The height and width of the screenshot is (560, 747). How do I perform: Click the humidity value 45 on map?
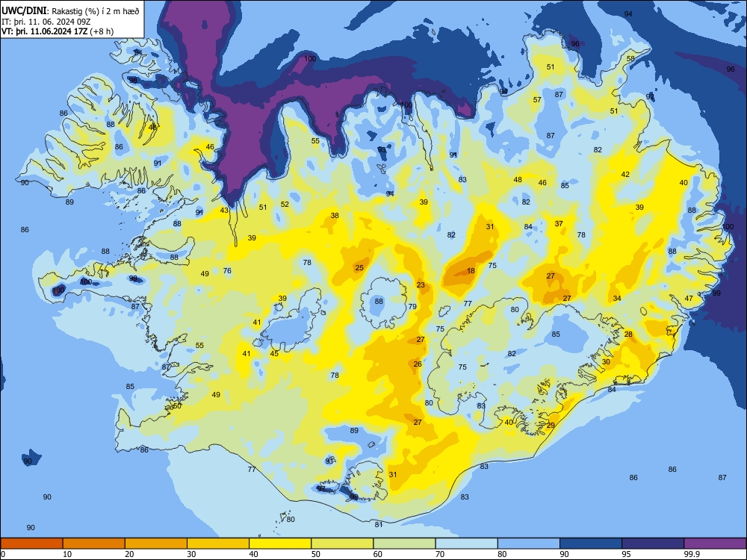[x=274, y=354]
